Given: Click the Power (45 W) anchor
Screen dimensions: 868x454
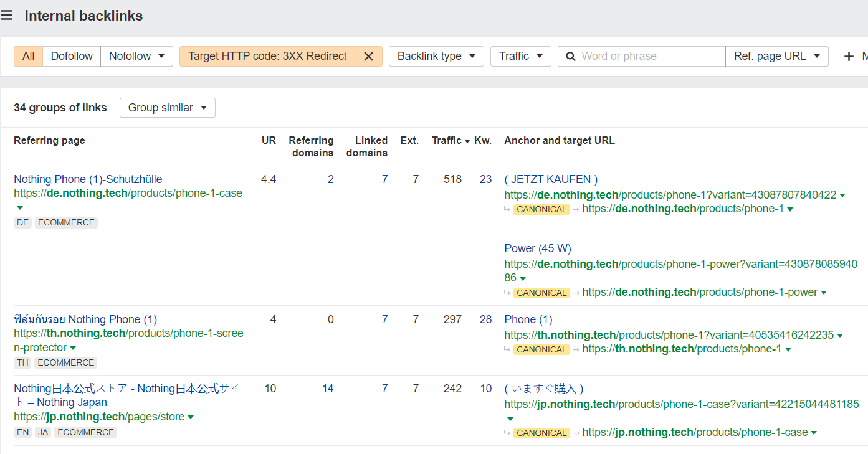Looking at the screenshot, I should tap(538, 248).
